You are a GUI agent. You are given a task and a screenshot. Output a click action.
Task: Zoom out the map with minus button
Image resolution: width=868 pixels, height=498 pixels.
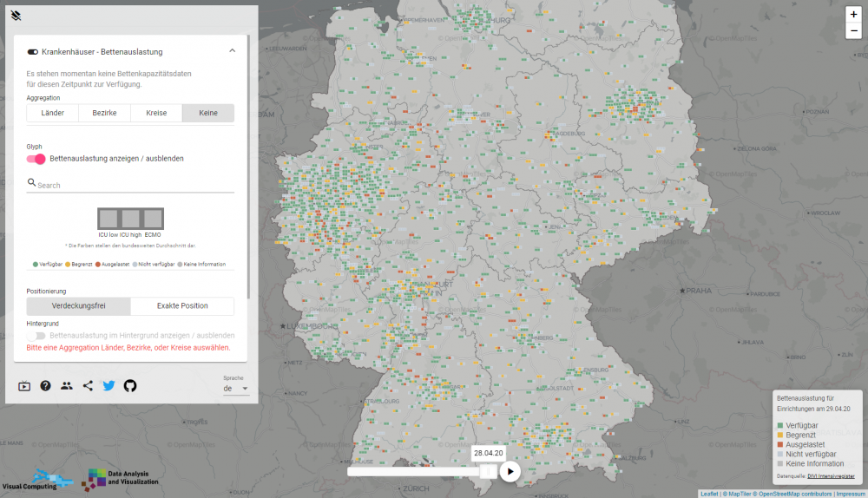point(854,31)
